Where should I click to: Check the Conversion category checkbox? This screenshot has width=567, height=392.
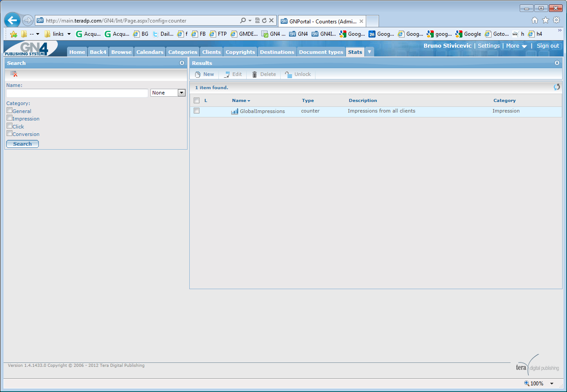tap(9, 133)
